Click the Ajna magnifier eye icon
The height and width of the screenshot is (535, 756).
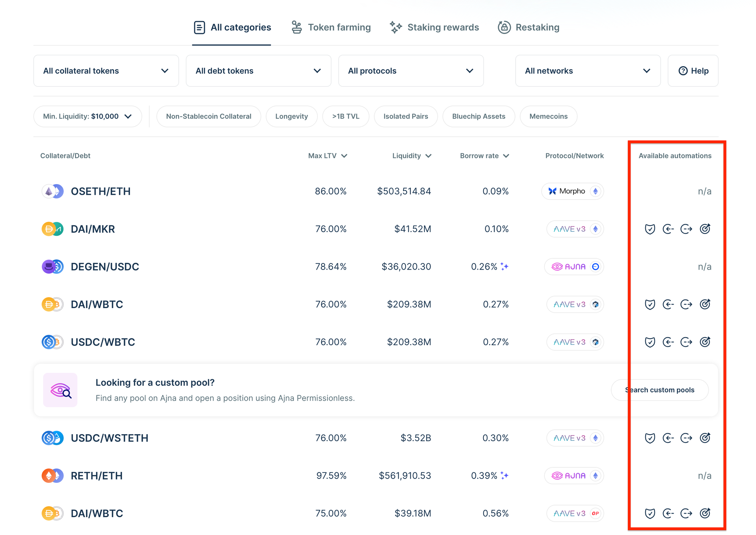pyautogui.click(x=60, y=390)
